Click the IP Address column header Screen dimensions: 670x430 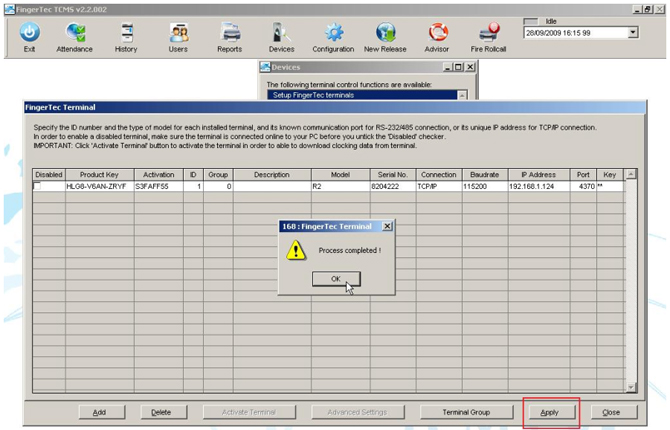pos(539,174)
